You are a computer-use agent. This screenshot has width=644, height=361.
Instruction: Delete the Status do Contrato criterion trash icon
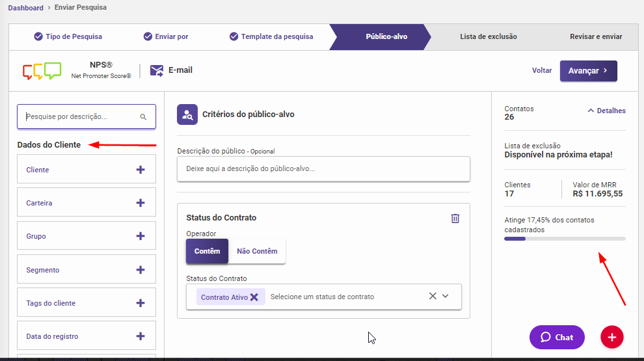pos(455,219)
